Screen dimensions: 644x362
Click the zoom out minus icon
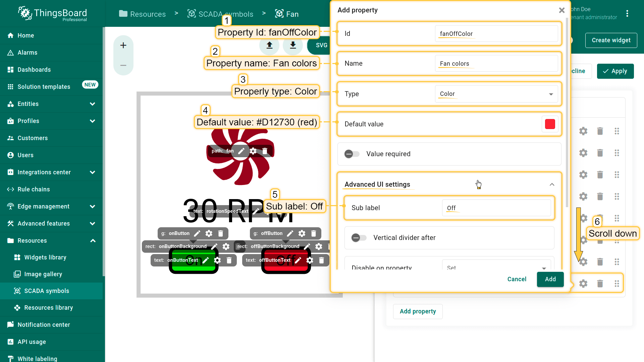click(x=123, y=65)
